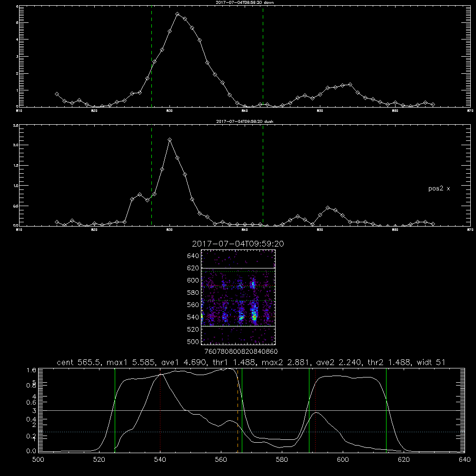Click the 'widt 51' value in stats line
The height and width of the screenshot is (476, 476).
tap(431, 362)
